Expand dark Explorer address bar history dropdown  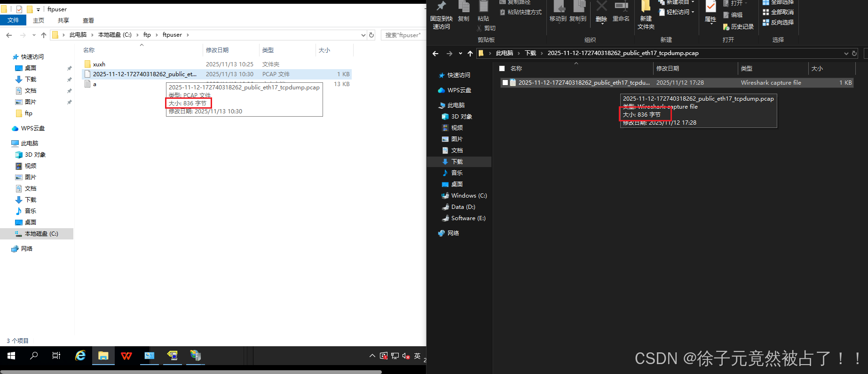point(846,54)
